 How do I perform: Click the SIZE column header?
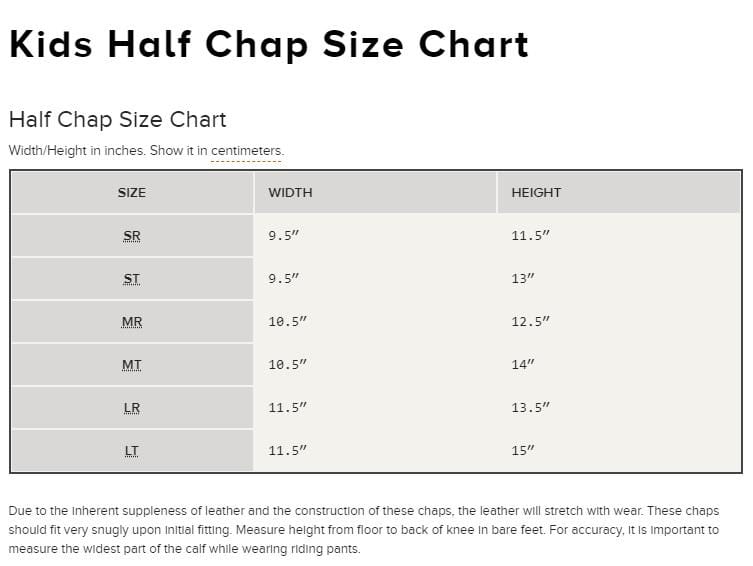132,192
